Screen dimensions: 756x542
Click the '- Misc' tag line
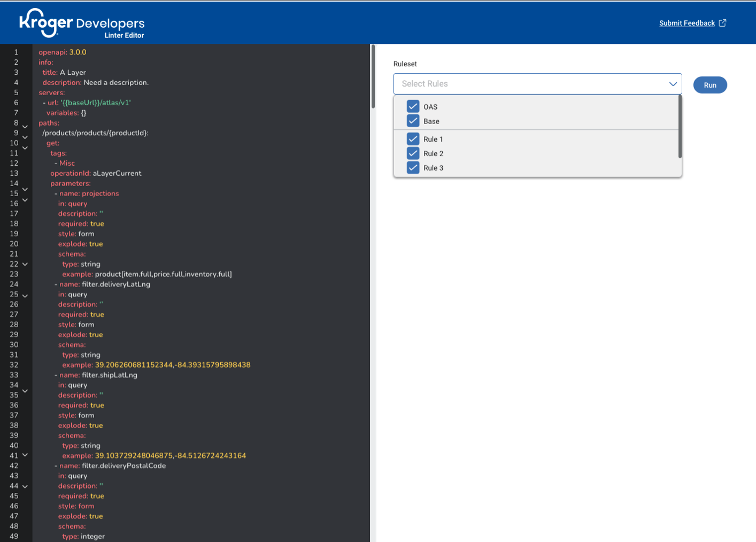click(x=65, y=163)
